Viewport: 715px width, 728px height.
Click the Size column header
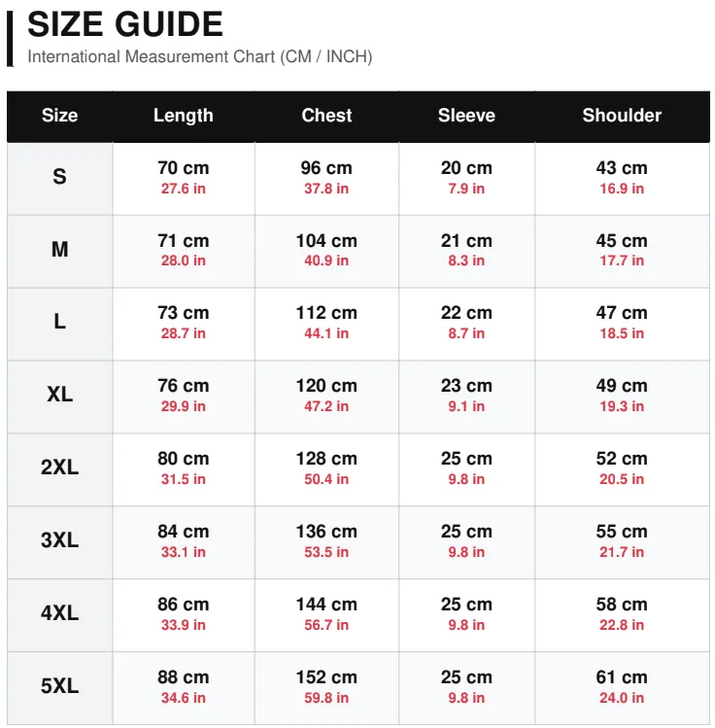60,115
